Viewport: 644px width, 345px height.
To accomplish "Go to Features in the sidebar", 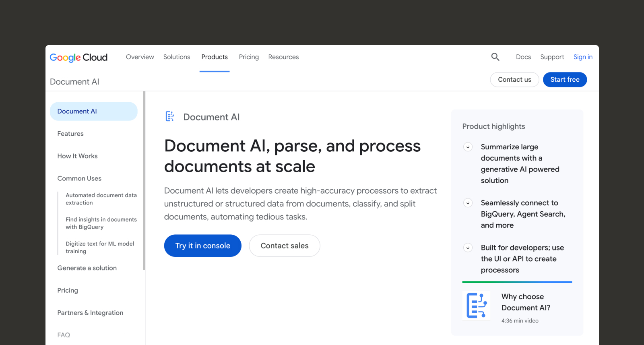I will point(70,134).
